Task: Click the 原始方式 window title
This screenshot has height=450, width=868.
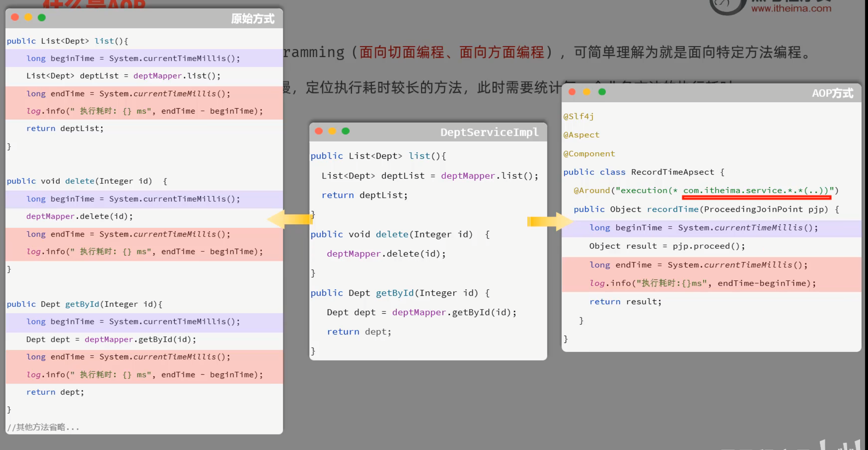Action: point(253,19)
